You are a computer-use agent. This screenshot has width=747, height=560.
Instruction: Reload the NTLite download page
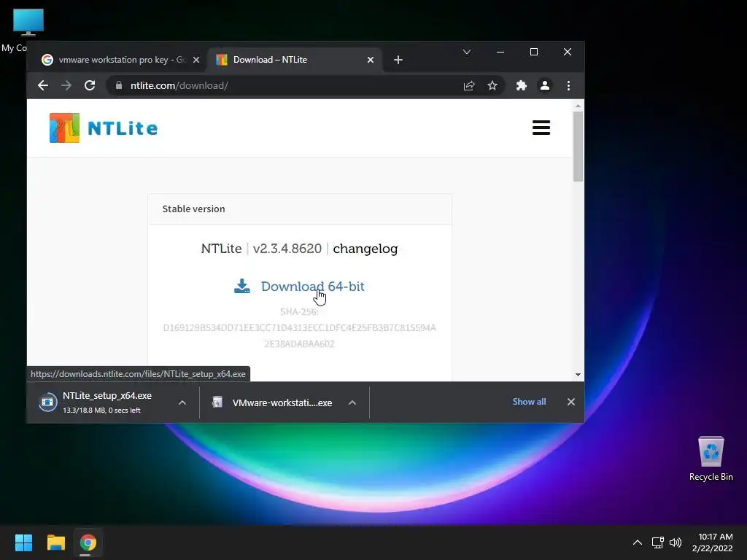(90, 86)
